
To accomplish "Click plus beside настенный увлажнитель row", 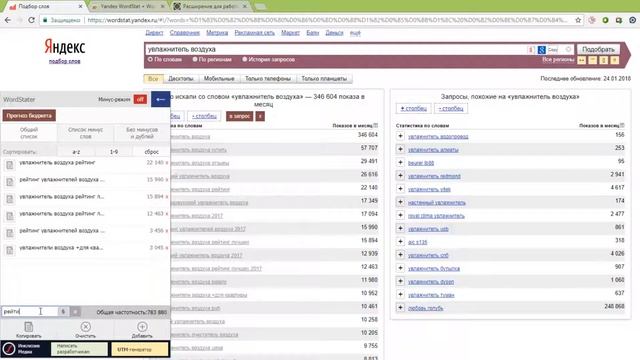I will tap(400, 202).
